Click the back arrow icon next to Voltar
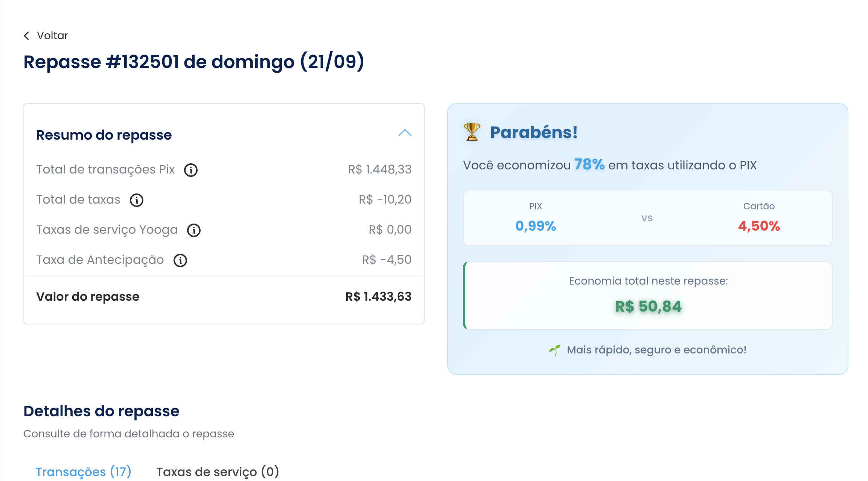 tap(26, 36)
